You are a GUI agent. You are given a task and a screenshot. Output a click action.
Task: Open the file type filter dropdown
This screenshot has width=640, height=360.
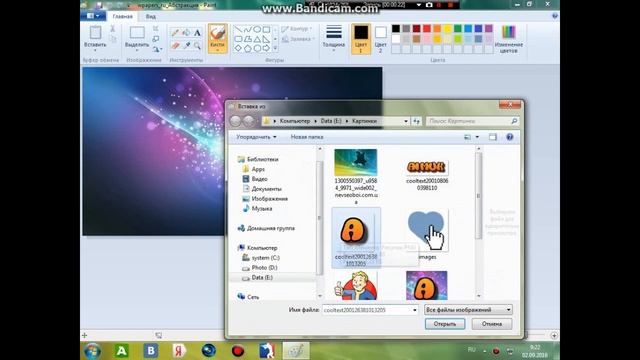pyautogui.click(x=468, y=310)
